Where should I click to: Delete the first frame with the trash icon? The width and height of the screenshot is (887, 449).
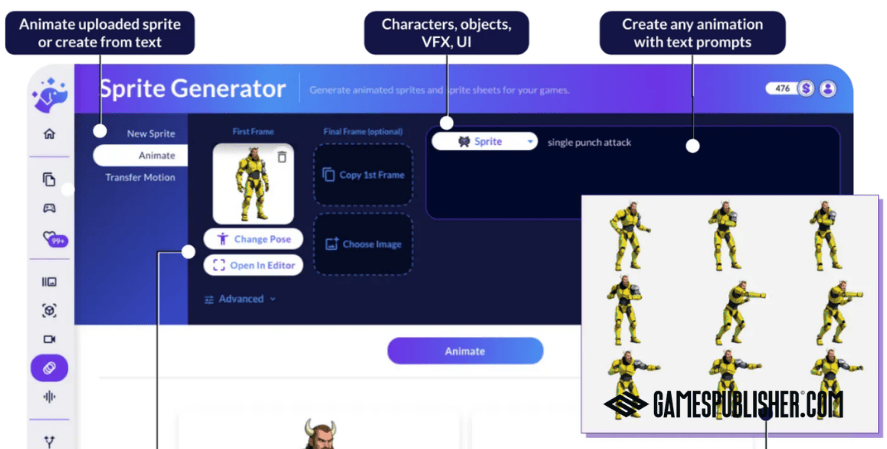(x=282, y=157)
